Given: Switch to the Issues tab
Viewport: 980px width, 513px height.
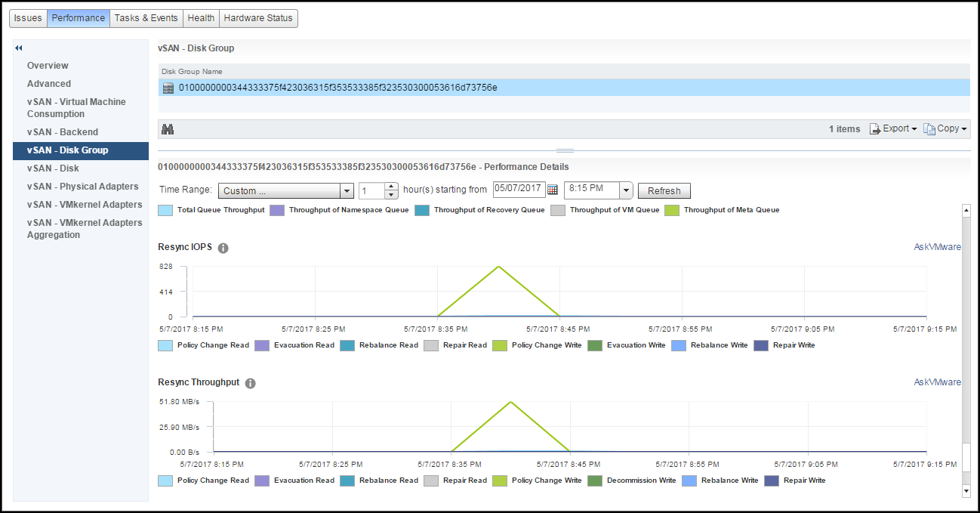Looking at the screenshot, I should click(28, 18).
